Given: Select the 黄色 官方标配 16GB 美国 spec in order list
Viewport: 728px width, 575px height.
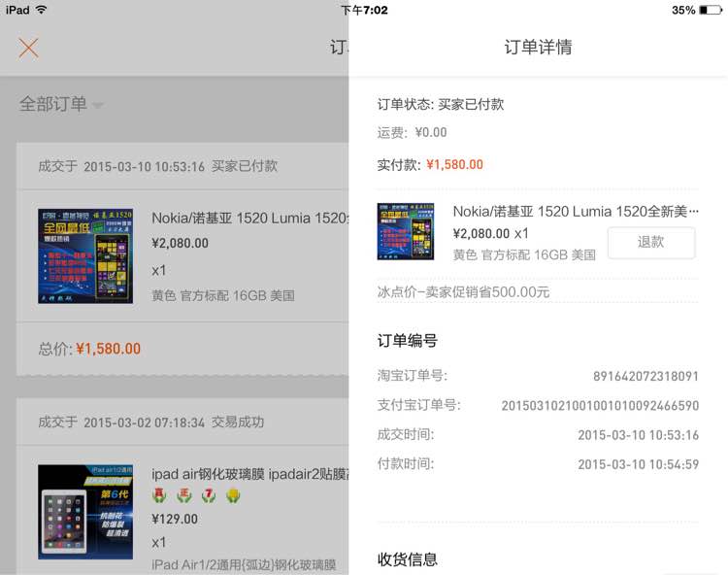Looking at the screenshot, I should (223, 295).
